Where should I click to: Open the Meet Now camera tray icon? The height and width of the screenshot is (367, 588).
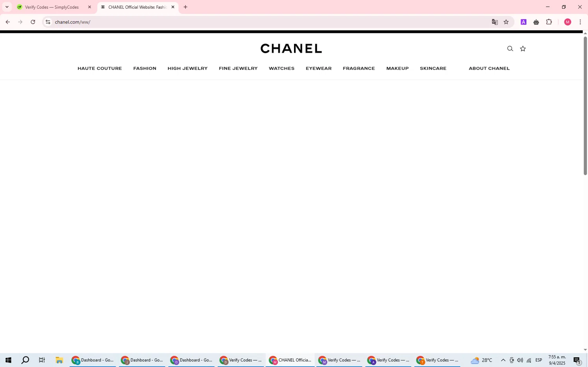[512, 360]
